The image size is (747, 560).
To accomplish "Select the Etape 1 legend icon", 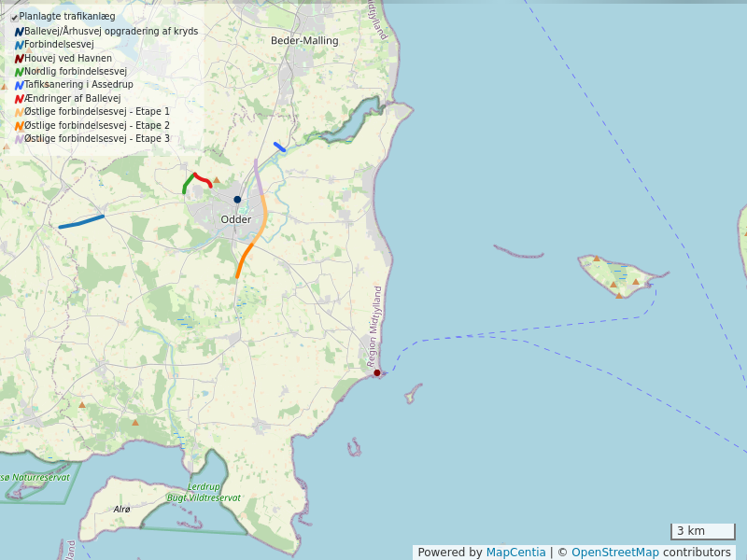I will pos(19,112).
